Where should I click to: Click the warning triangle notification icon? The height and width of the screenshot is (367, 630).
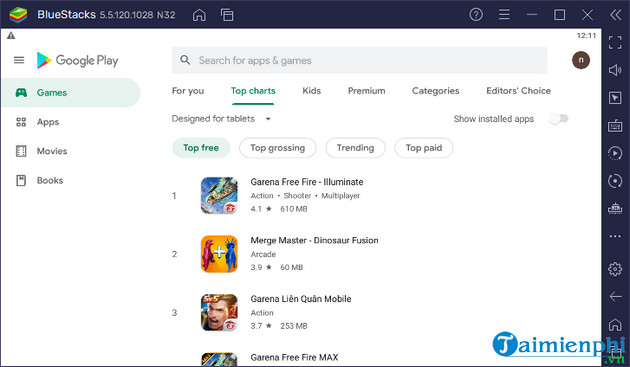11,36
